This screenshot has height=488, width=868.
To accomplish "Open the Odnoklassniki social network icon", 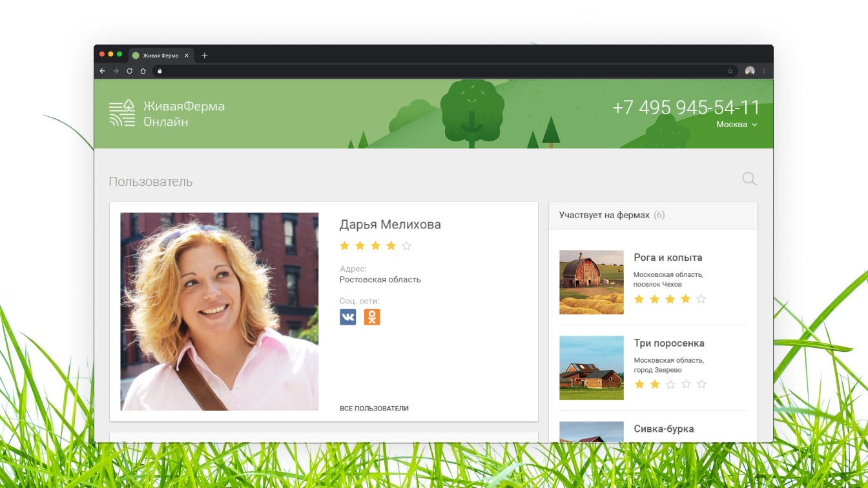I will pos(372,317).
